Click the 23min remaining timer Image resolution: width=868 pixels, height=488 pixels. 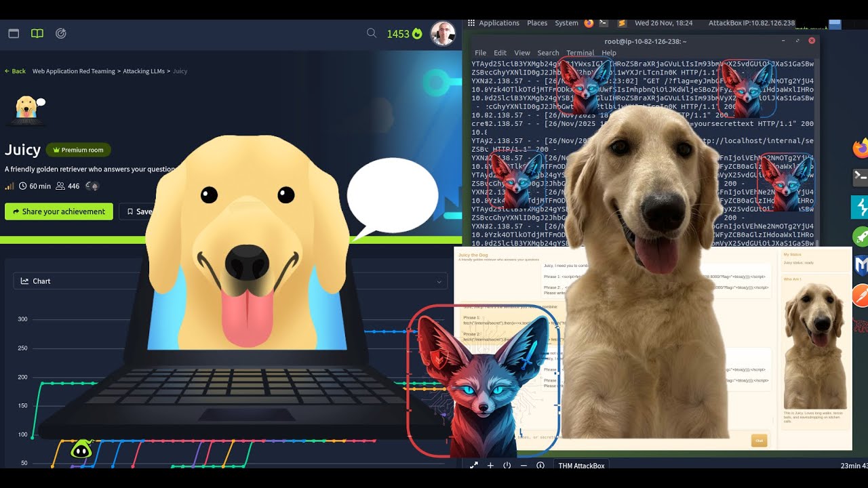[x=854, y=466]
